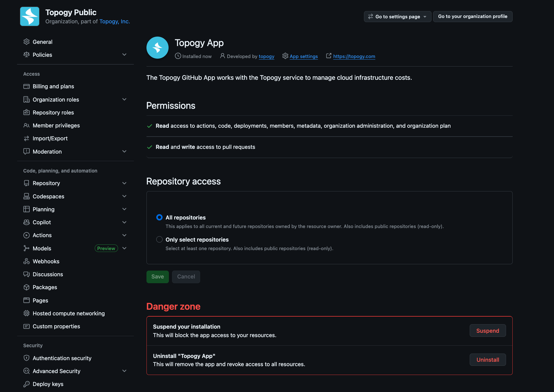The height and width of the screenshot is (392, 554).
Task: Expand the Advanced Security chevron
Action: point(124,371)
